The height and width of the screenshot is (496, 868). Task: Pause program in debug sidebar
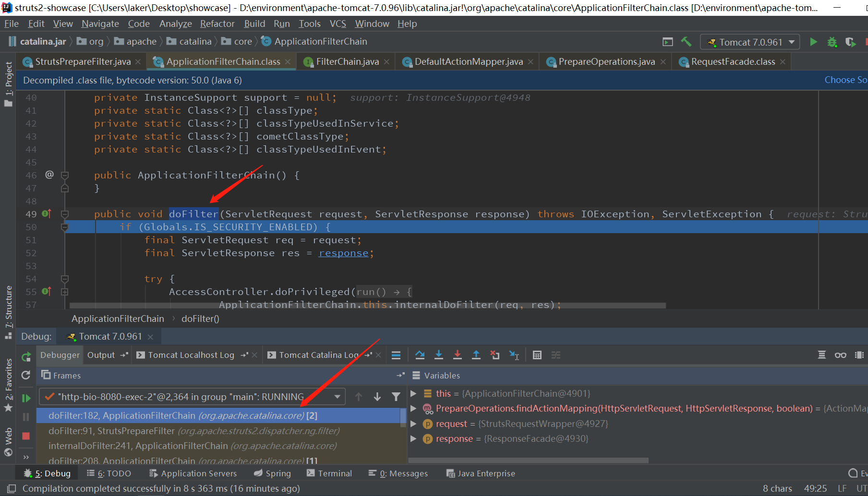(26, 417)
